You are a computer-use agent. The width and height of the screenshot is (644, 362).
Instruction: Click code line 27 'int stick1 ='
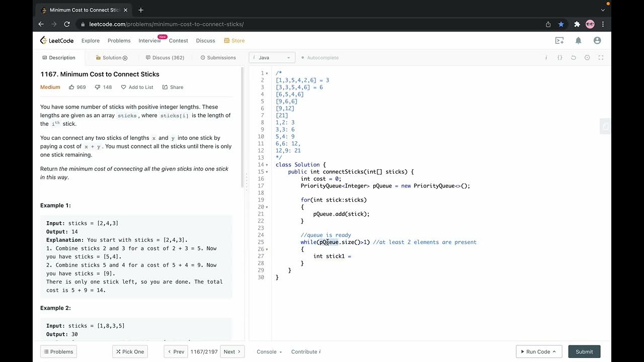pos(332,256)
